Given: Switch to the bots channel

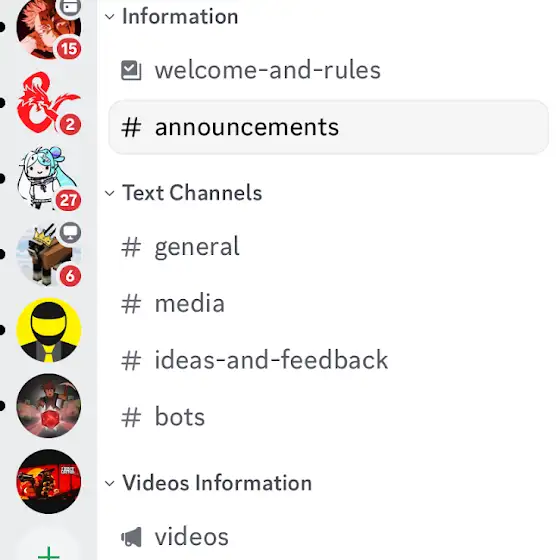Looking at the screenshot, I should click(x=328, y=417).
